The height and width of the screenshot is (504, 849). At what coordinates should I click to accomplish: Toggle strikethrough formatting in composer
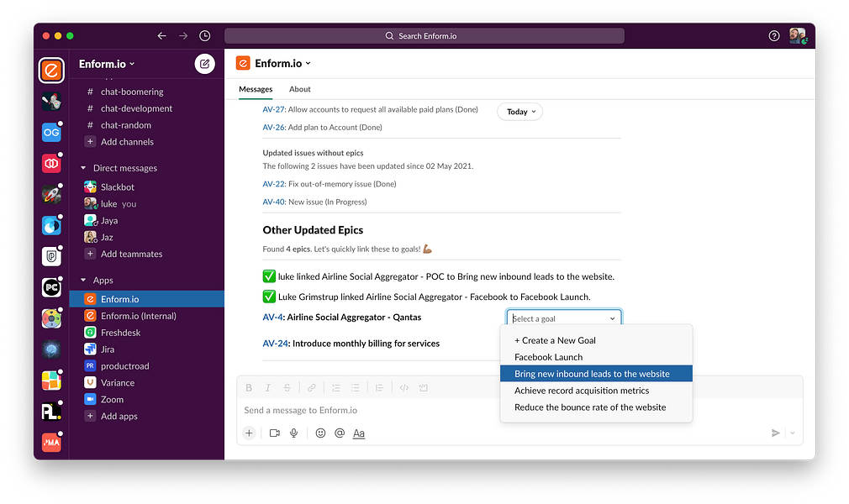click(287, 387)
